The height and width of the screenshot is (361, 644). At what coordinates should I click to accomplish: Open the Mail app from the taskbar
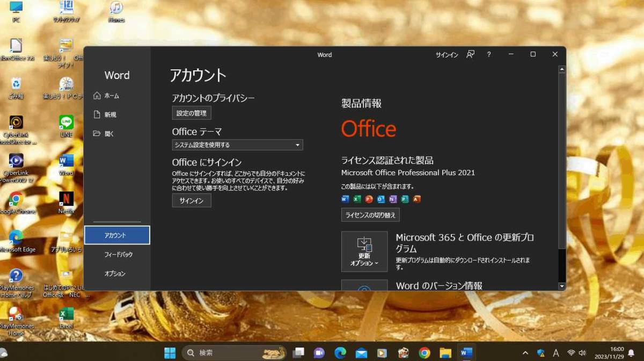click(x=361, y=353)
